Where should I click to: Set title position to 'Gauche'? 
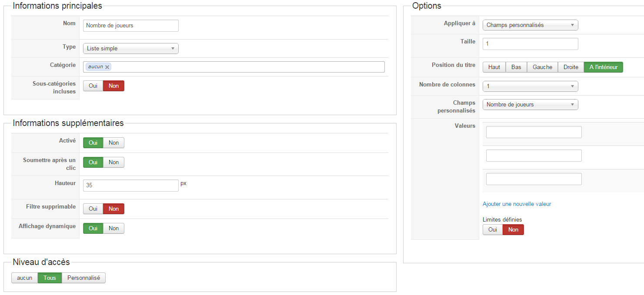click(542, 67)
